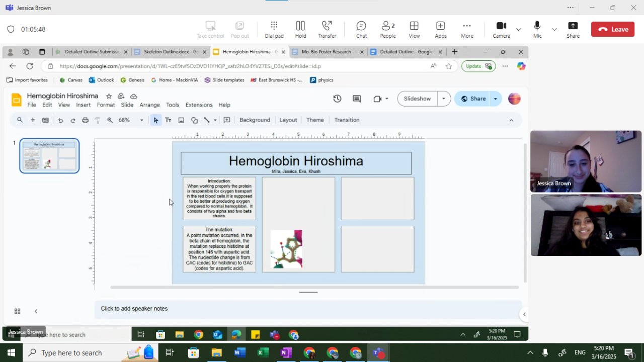
Task: Select the Text box tool
Action: [168, 120]
